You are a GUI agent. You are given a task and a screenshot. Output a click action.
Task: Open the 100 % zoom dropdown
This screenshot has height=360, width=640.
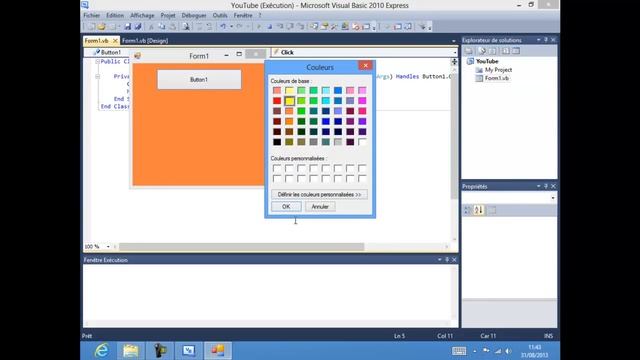coord(108,247)
